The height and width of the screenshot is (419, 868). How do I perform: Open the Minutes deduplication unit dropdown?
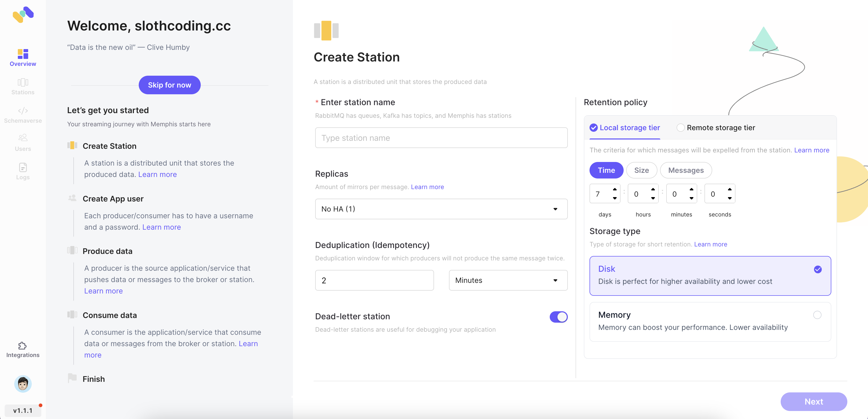pyautogui.click(x=508, y=280)
